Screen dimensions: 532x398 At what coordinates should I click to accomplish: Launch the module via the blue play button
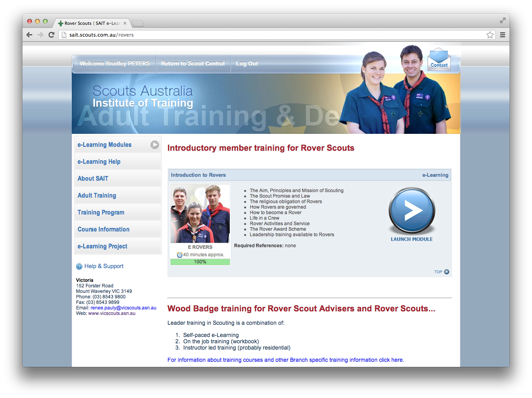[x=412, y=211]
